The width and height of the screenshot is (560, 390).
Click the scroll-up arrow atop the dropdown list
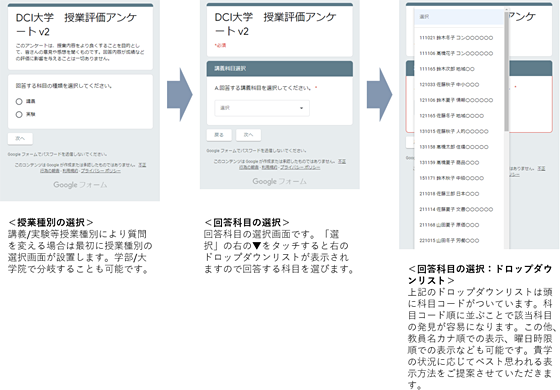506,10
